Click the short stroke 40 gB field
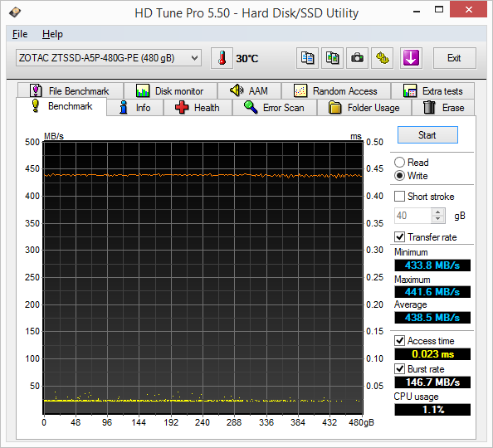The image size is (493, 448). tap(413, 216)
